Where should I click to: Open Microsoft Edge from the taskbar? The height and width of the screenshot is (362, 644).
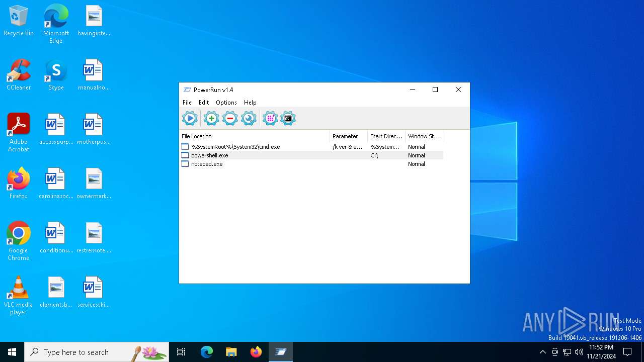pyautogui.click(x=207, y=352)
